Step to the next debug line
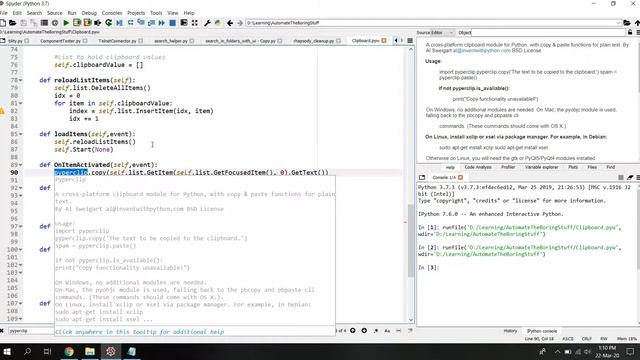The width and height of the screenshot is (640, 360). pos(130,23)
